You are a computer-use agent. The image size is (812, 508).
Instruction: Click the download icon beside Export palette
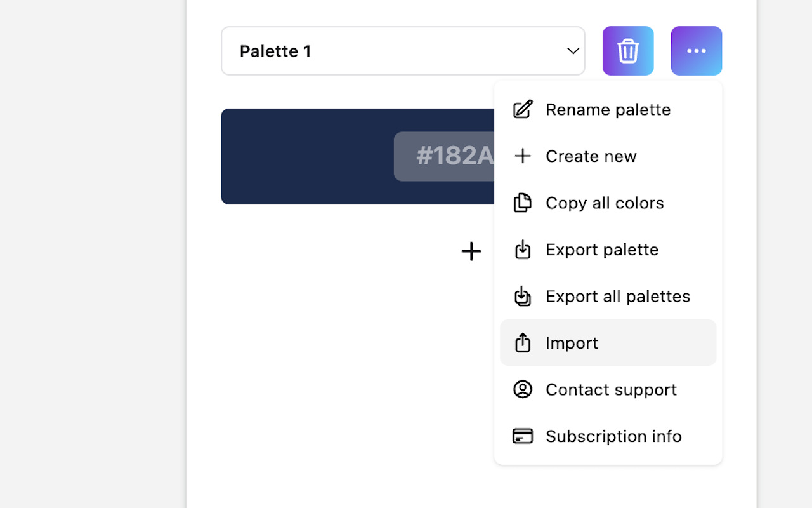tap(523, 250)
